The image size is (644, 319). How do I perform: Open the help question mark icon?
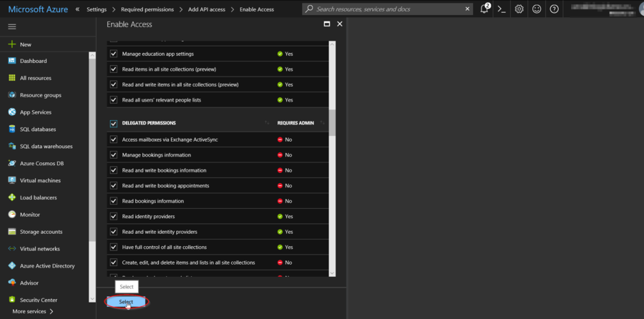point(554,9)
